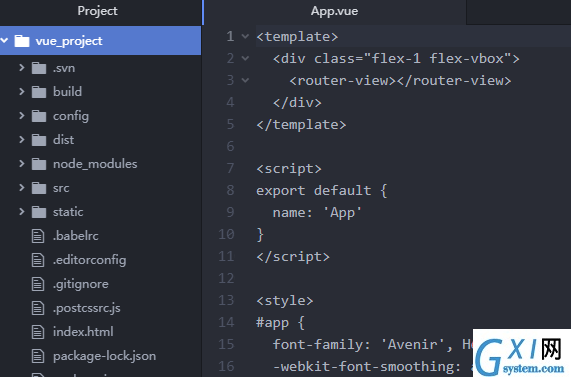Switch to the App.vue tab

pos(334,11)
